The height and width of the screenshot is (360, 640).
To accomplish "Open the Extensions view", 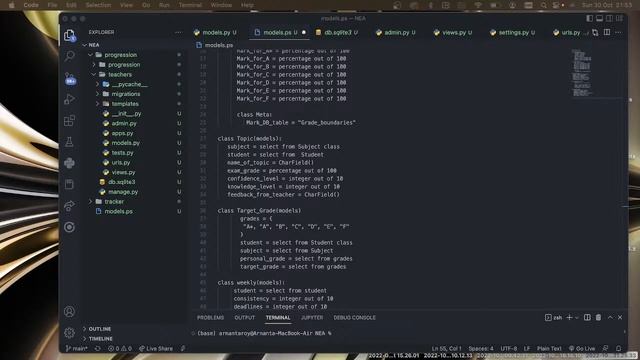I will [69, 120].
